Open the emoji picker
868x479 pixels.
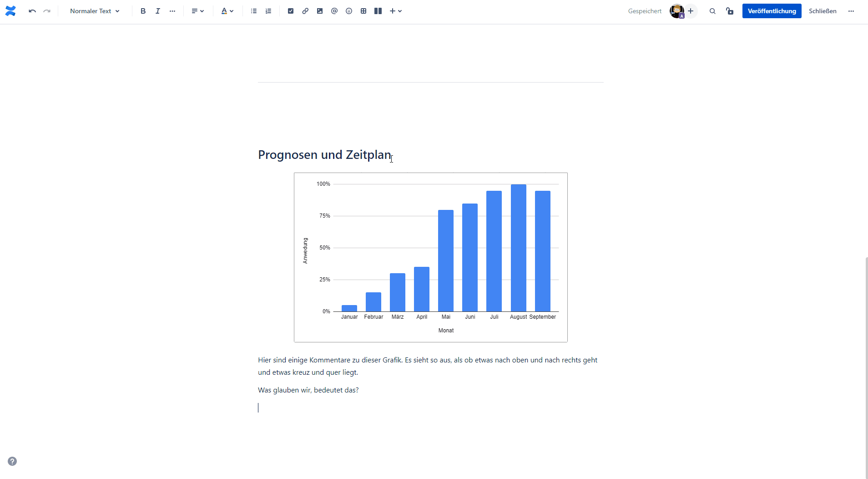tap(349, 11)
